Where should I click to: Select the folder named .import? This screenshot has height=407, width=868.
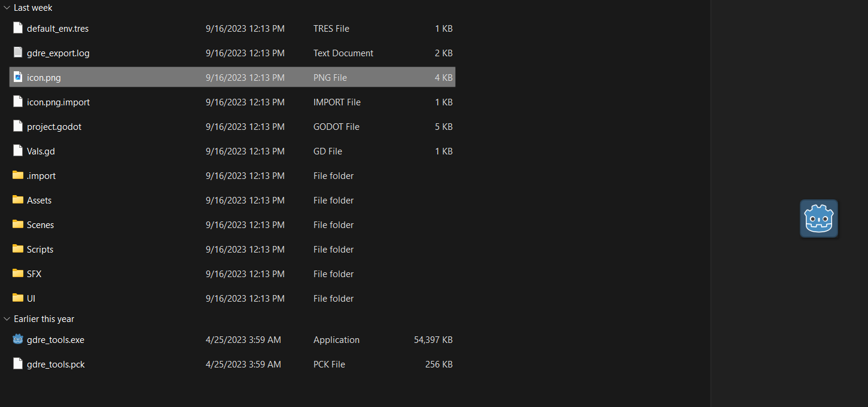pyautogui.click(x=41, y=176)
